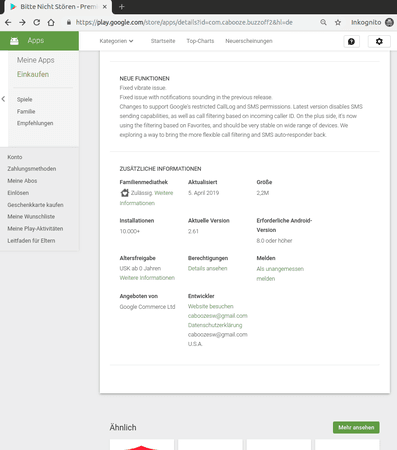Click Als unangemessen melden
The image size is (397, 450).
coord(280,274)
